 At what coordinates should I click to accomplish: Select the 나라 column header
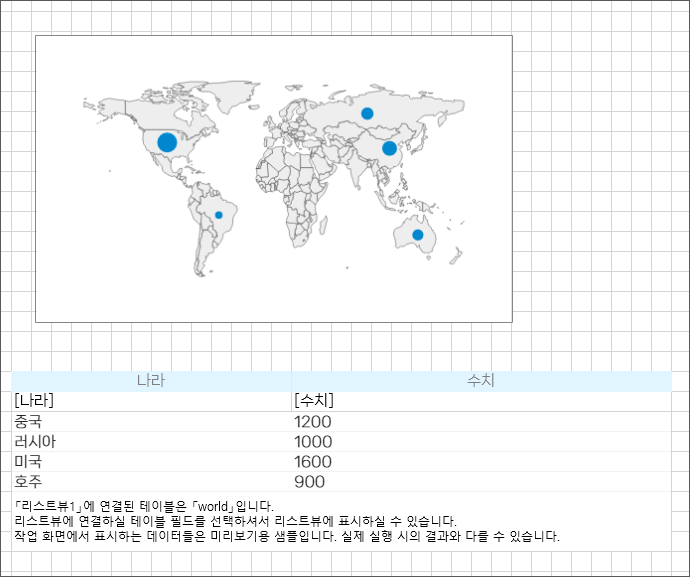click(x=151, y=381)
